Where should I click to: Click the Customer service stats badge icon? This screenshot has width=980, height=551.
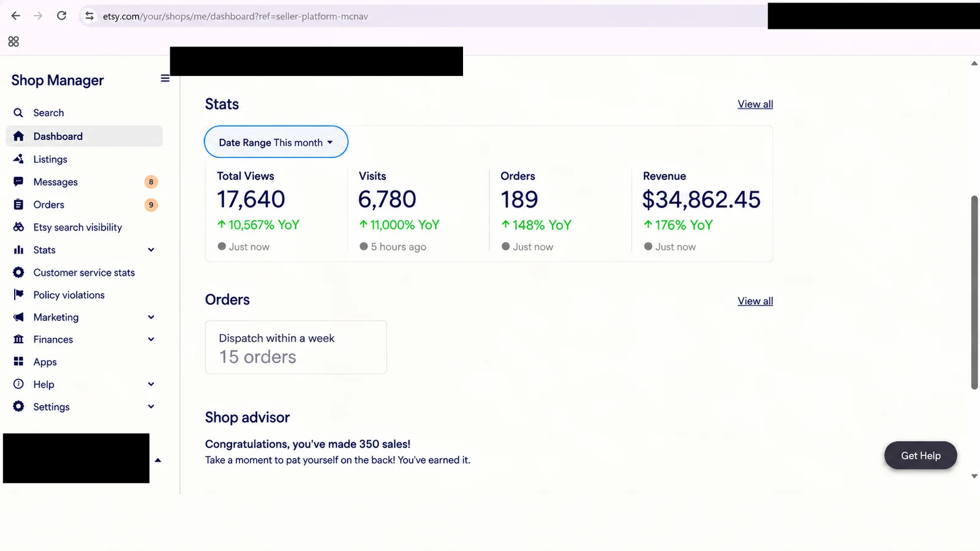(18, 272)
